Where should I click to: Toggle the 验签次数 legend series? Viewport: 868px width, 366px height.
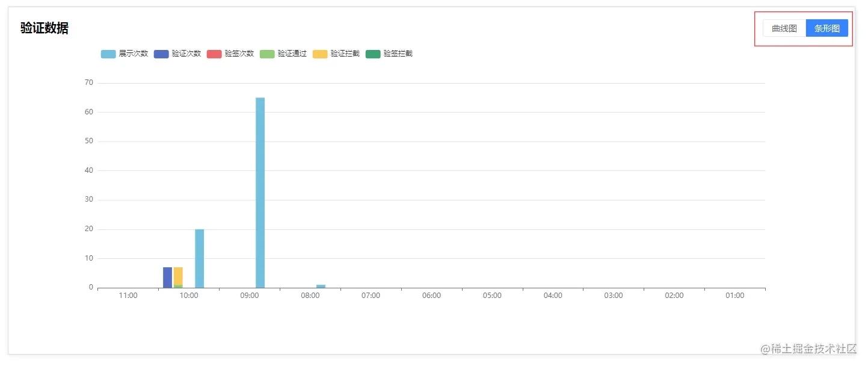click(230, 54)
